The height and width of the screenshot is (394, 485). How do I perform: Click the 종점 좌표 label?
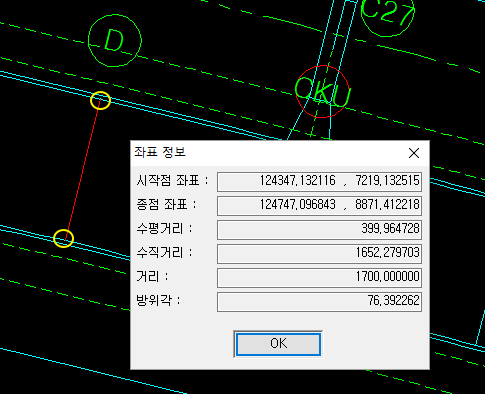[x=166, y=204]
